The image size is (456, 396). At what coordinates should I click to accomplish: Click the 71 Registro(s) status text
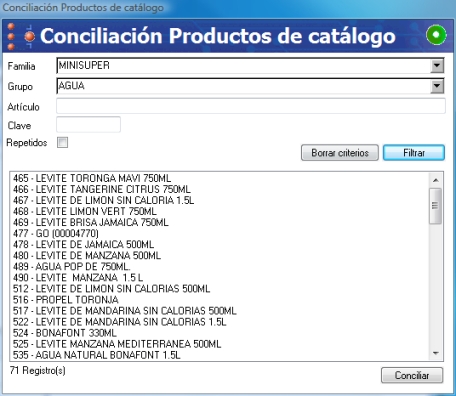click(x=38, y=370)
